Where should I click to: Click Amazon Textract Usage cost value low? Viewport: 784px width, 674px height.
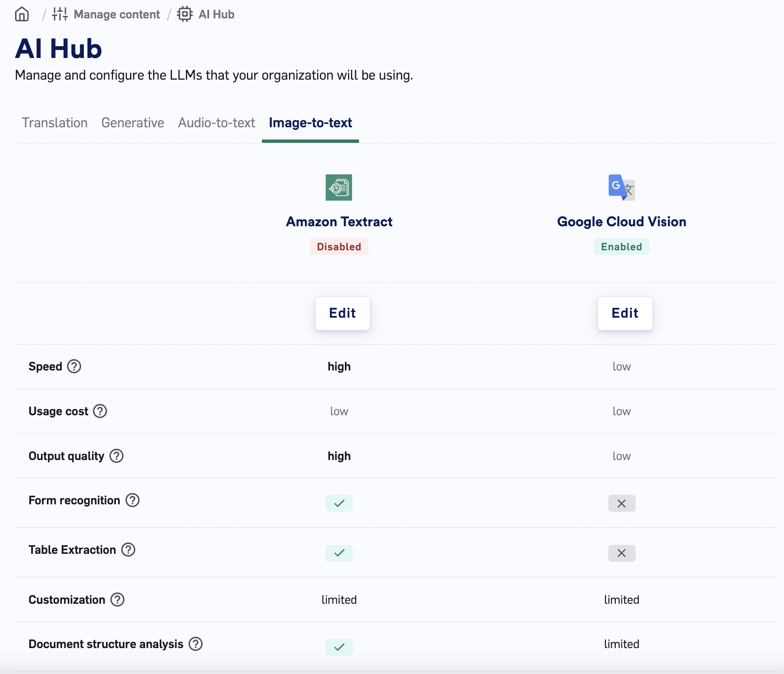[339, 411]
